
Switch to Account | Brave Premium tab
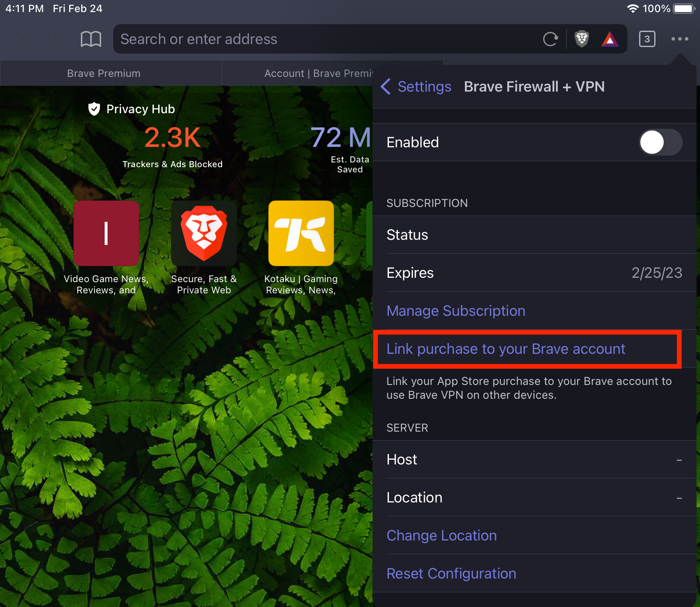click(x=318, y=73)
